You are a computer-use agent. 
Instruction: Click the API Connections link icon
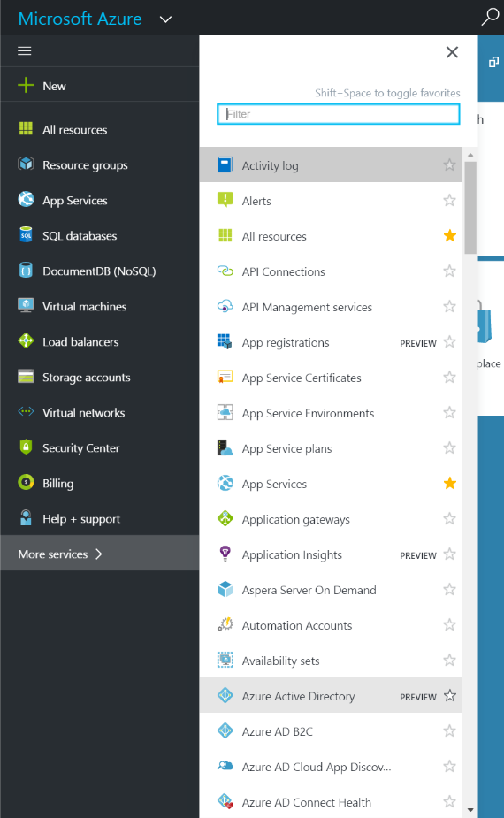coord(225,271)
